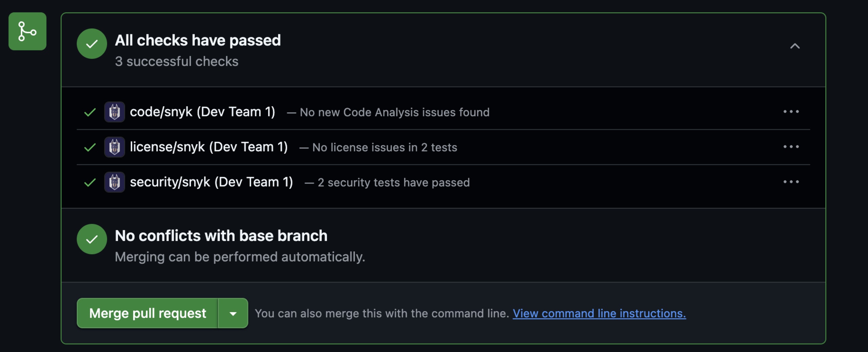
Task: Click the 3 successful checks text
Action: pyautogui.click(x=177, y=61)
